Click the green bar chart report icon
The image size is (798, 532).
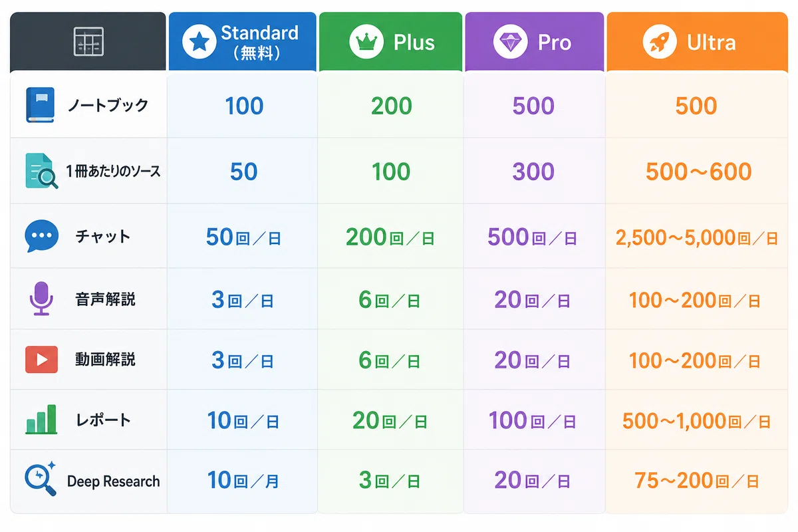click(41, 420)
